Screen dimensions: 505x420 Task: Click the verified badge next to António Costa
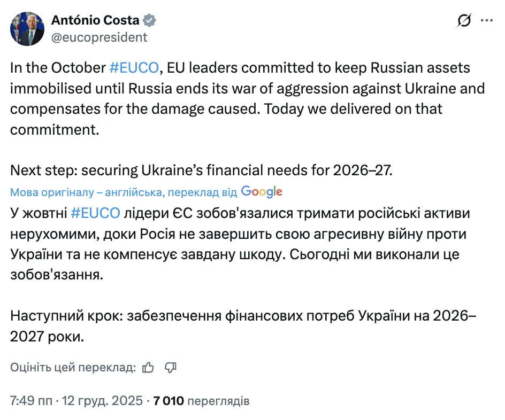click(148, 20)
